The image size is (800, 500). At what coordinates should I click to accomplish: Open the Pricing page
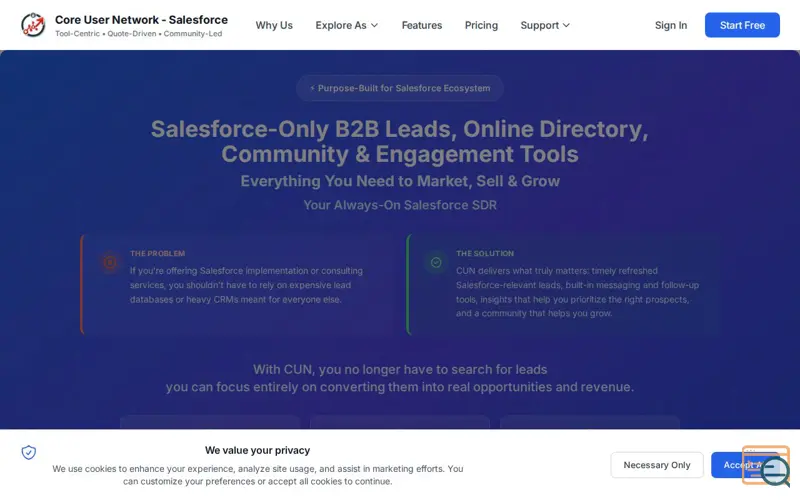pos(481,25)
